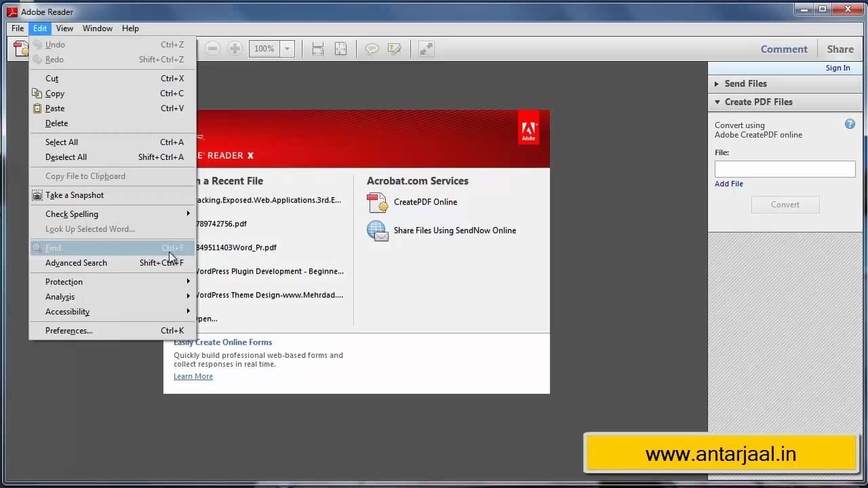Image resolution: width=868 pixels, height=488 pixels.
Task: Choose Select All in the Edit menu
Action: coord(113,142)
